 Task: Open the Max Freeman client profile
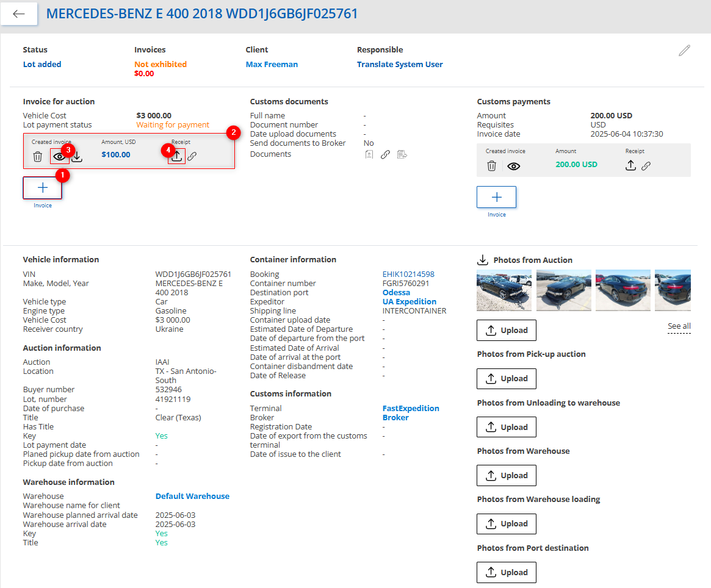point(272,64)
